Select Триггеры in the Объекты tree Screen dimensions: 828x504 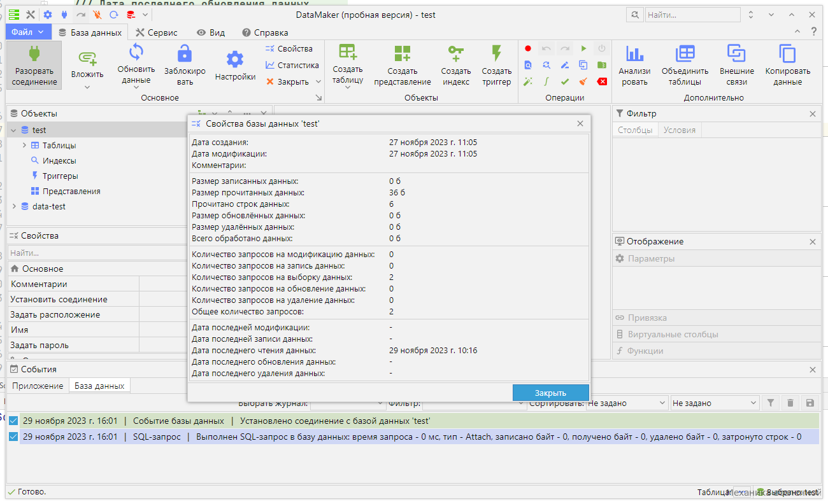point(60,176)
